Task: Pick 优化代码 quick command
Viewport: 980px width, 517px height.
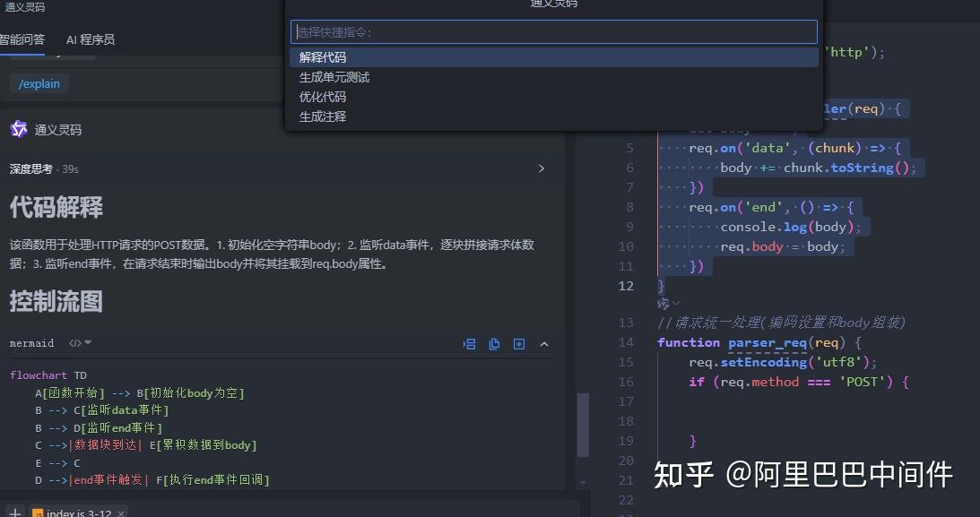Action: pyautogui.click(x=554, y=97)
